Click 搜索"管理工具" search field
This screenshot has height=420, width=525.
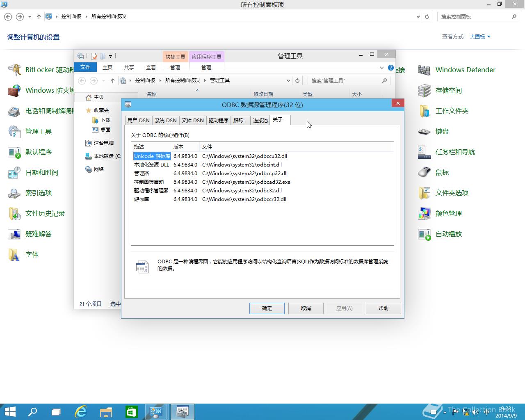349,80
